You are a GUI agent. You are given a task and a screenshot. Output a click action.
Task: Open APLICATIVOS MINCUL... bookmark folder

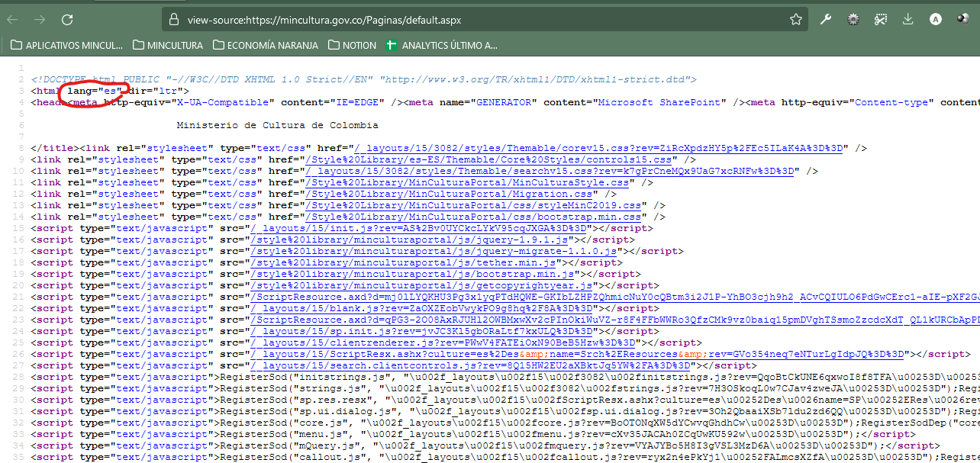pyautogui.click(x=66, y=45)
